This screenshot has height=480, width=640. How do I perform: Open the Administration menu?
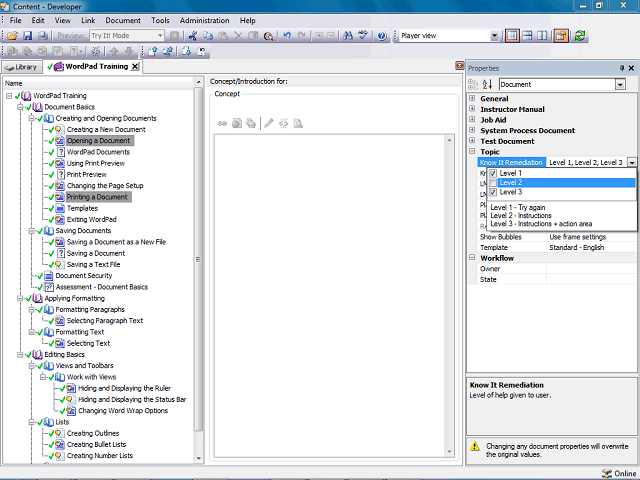coord(204,20)
